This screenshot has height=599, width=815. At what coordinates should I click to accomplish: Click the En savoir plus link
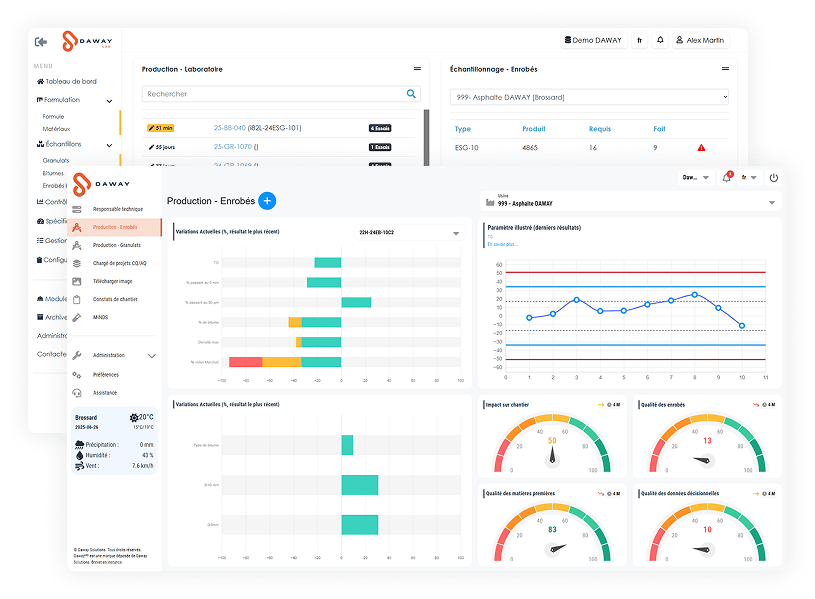pyautogui.click(x=503, y=243)
